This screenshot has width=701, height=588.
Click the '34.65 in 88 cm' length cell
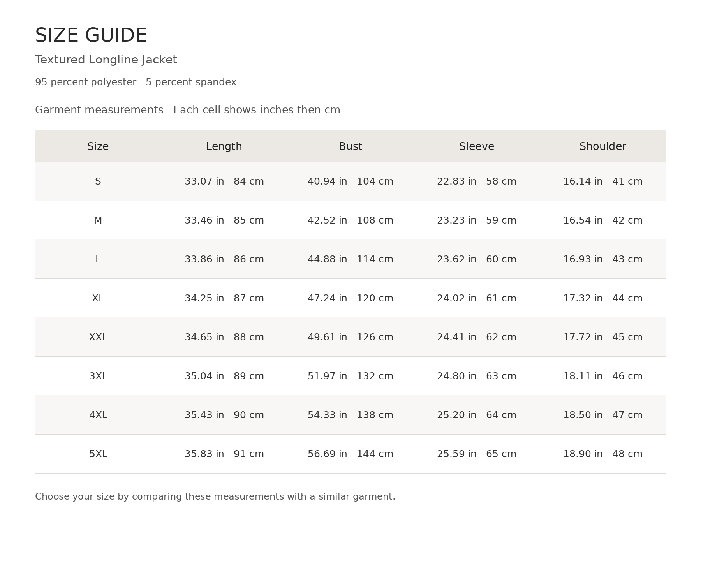click(224, 337)
